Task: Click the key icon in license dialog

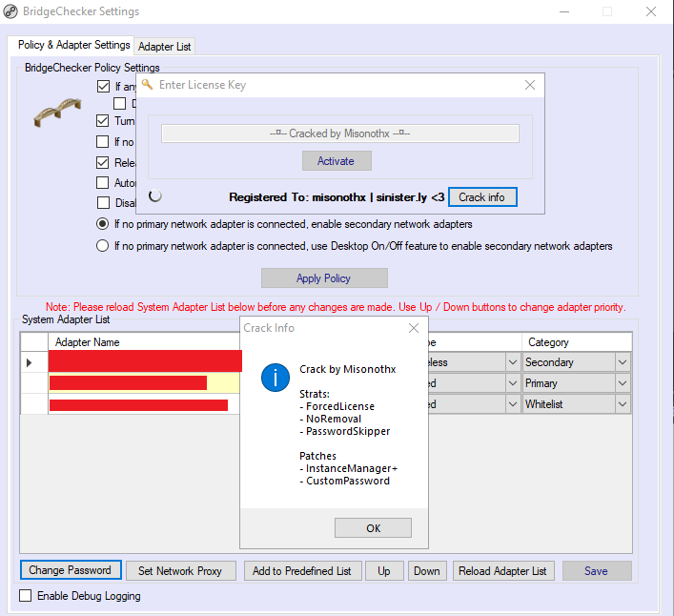Action: click(148, 85)
